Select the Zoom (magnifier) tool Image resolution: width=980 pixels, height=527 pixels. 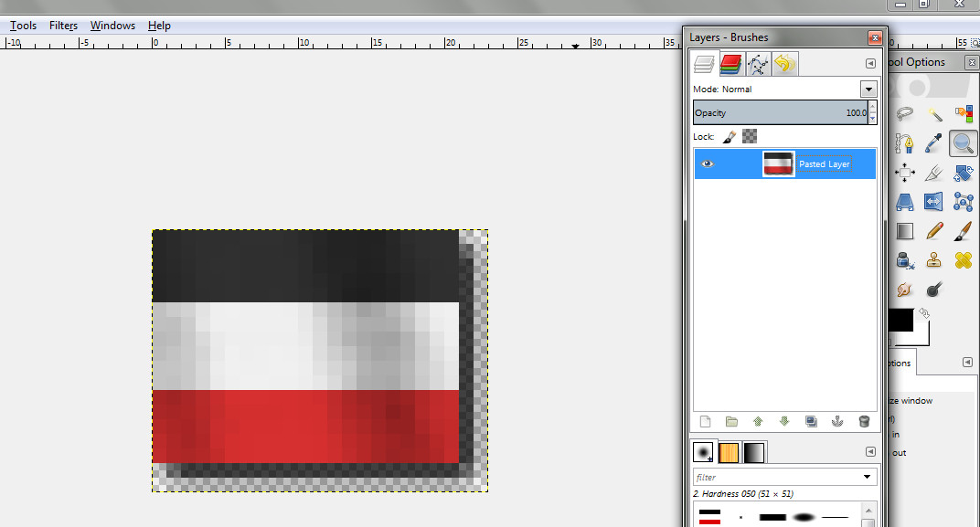[963, 142]
